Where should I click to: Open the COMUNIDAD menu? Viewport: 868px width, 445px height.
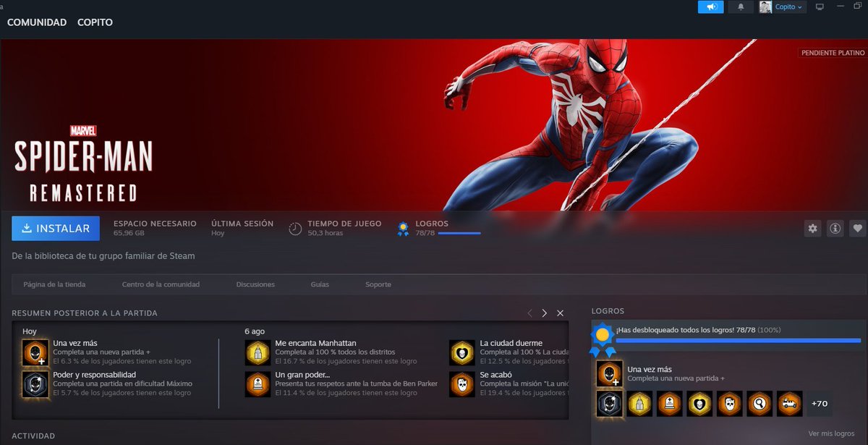point(37,22)
